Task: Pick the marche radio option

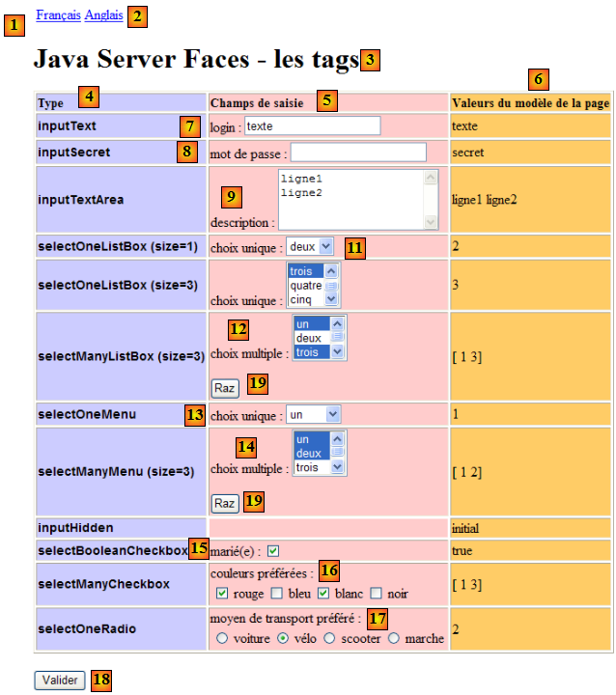Action: (x=394, y=638)
